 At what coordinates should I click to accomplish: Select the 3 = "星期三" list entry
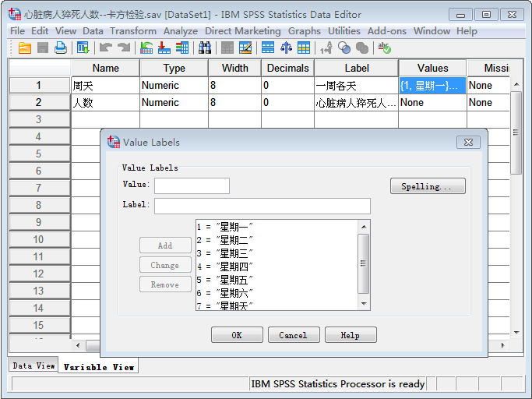point(226,253)
